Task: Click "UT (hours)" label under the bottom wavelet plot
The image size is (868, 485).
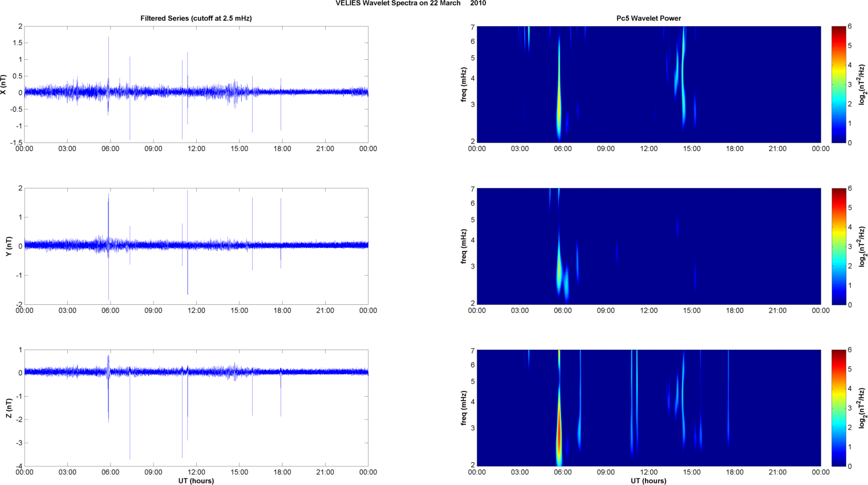Action: click(648, 481)
